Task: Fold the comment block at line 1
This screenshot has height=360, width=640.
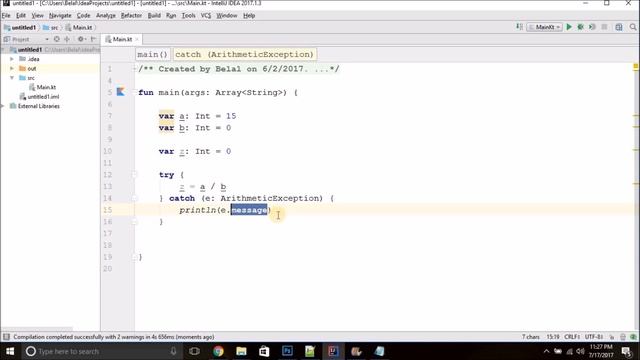Action: click(x=134, y=69)
